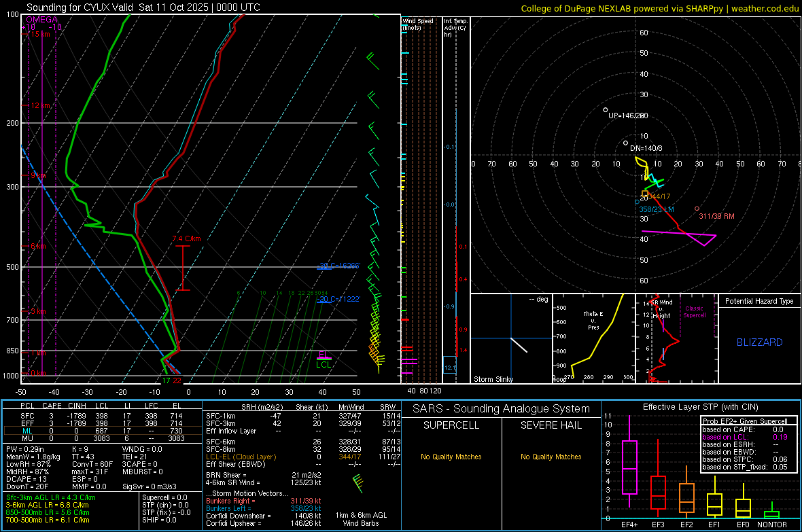This screenshot has width=802, height=532.
Task: Click the weather.cod.edu credit text
Action: click(765, 9)
